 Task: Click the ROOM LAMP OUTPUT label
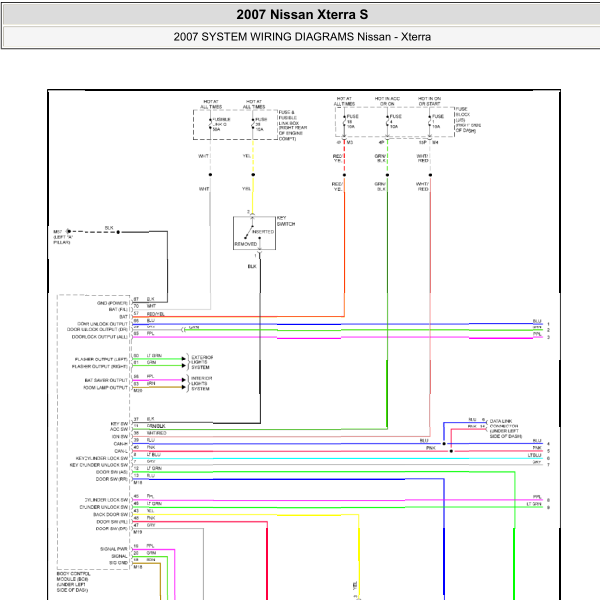105,388
